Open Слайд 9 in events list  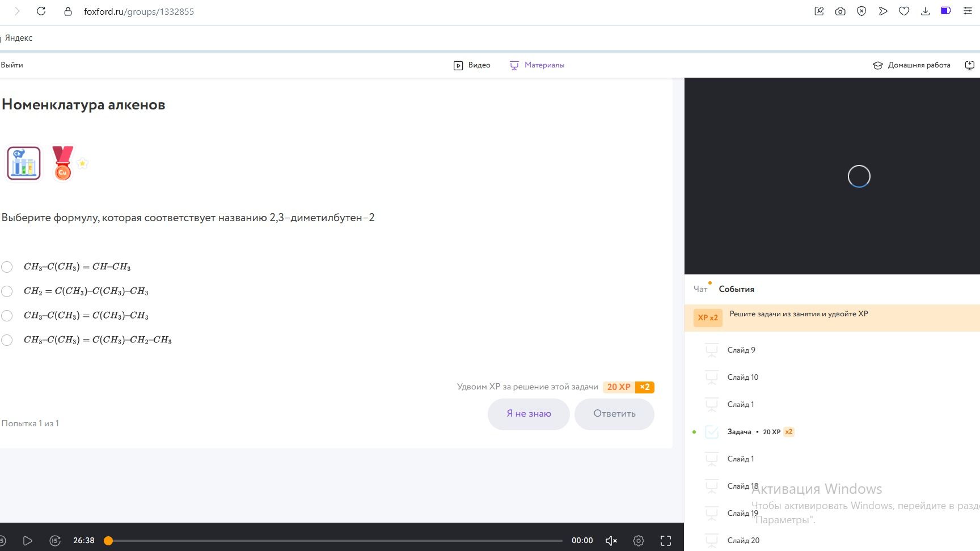tap(741, 350)
